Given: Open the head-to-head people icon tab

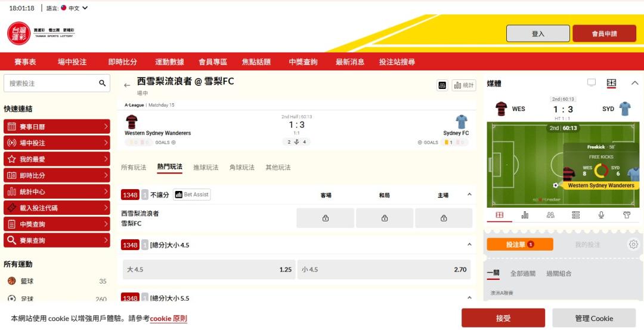Looking at the screenshot, I should (550, 215).
